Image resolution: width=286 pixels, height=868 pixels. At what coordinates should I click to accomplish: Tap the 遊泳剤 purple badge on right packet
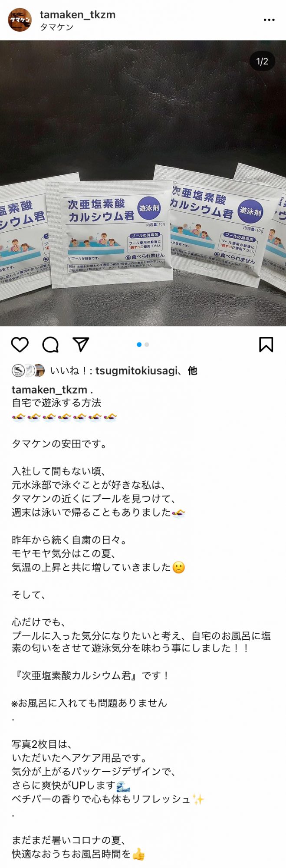[x=250, y=211]
